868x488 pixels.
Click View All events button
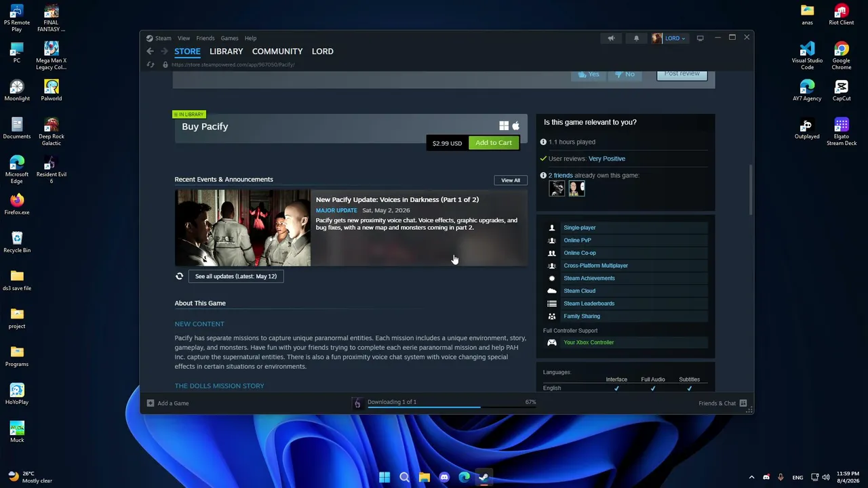(x=511, y=180)
